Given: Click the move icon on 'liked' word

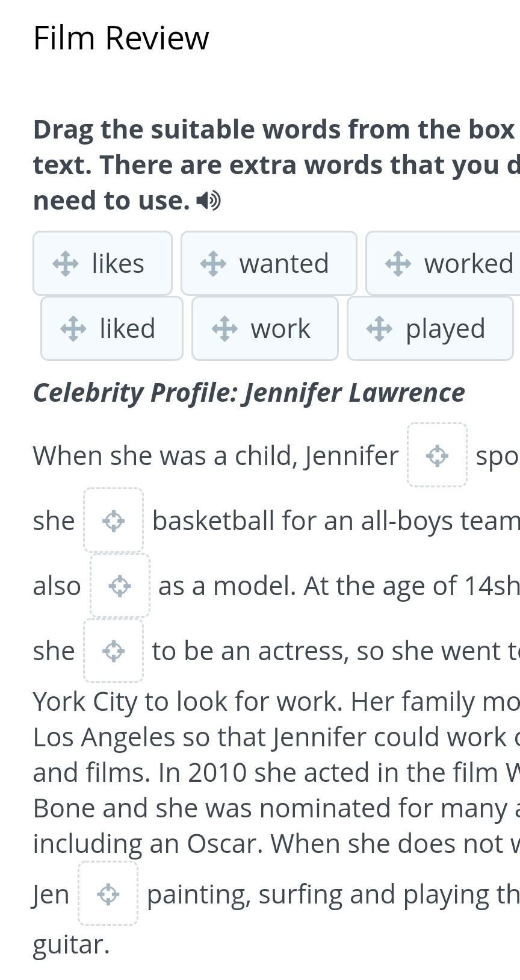Looking at the screenshot, I should click(73, 329).
